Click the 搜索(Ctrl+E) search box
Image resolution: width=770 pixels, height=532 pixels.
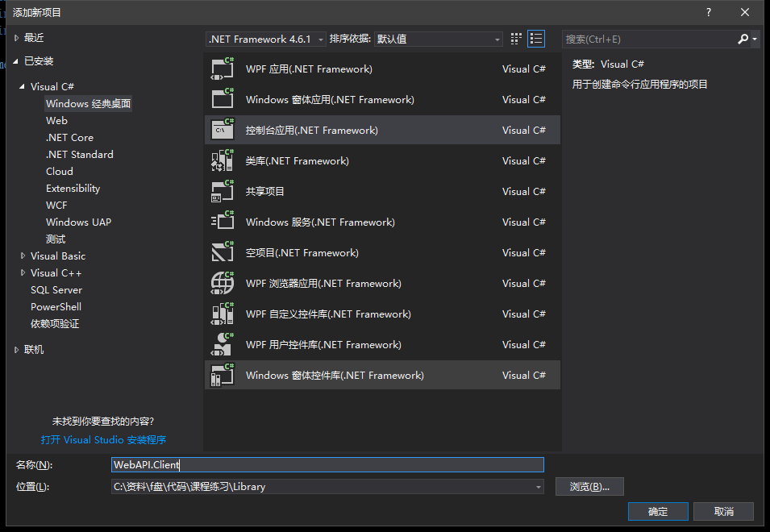tap(649, 39)
